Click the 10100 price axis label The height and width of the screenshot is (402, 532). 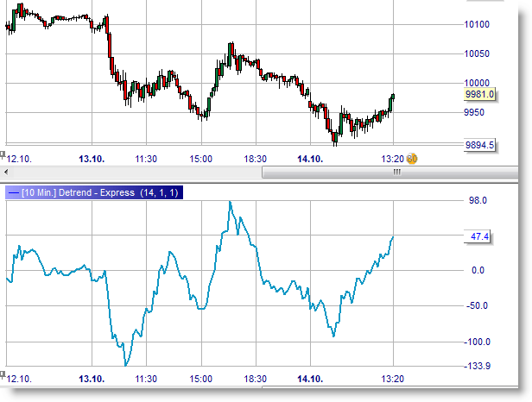tap(477, 24)
